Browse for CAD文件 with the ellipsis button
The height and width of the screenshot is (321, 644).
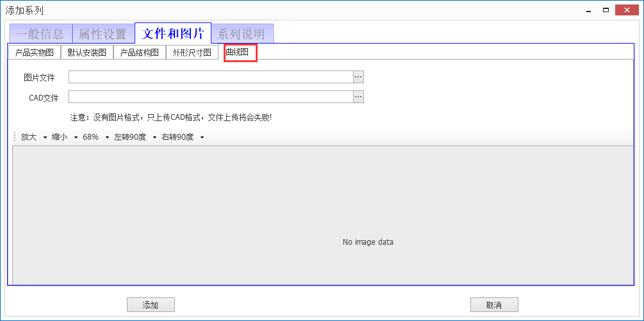pyautogui.click(x=359, y=97)
